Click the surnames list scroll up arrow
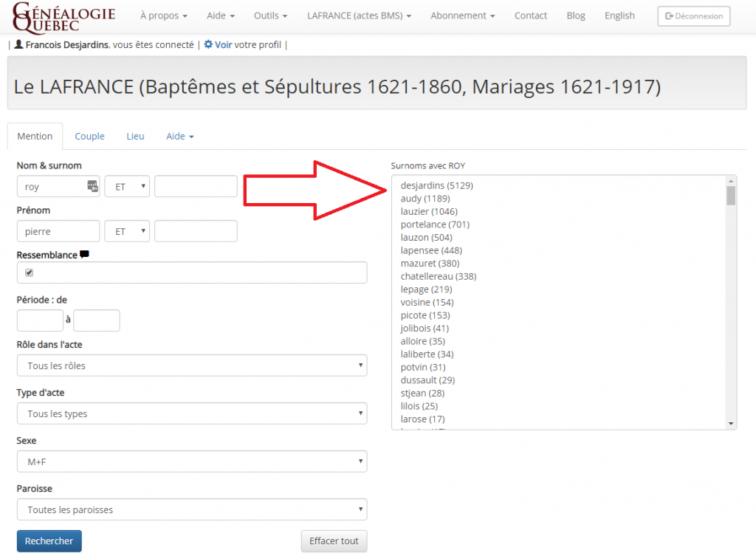Image resolution: width=756 pixels, height=556 pixels. 731,181
